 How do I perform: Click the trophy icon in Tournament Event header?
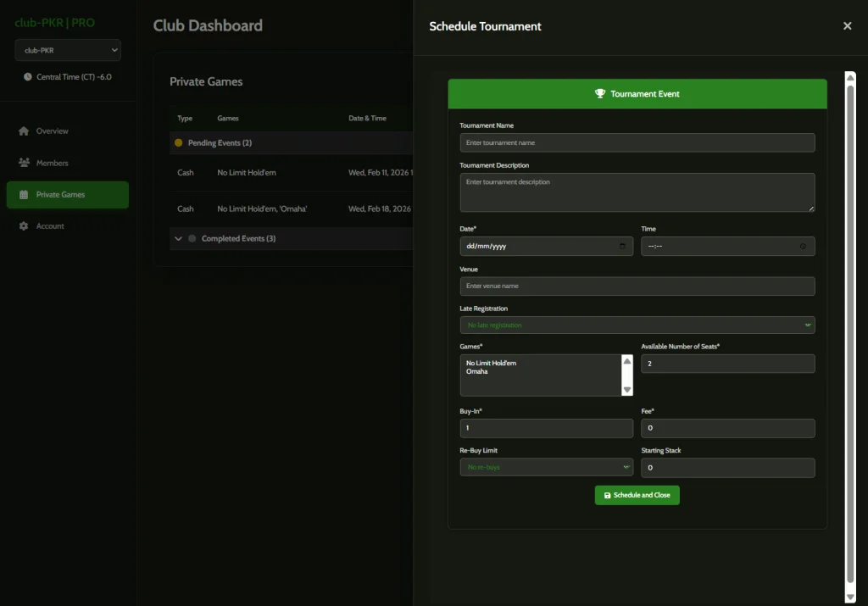pos(600,94)
